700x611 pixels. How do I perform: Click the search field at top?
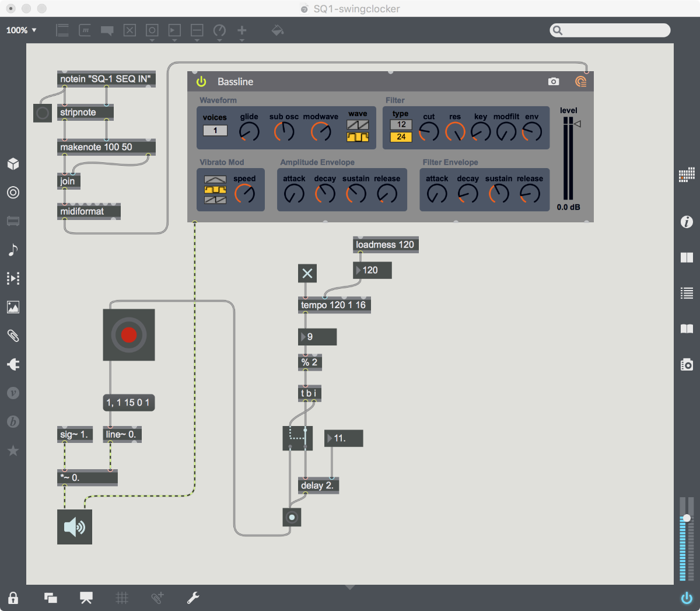(x=610, y=30)
